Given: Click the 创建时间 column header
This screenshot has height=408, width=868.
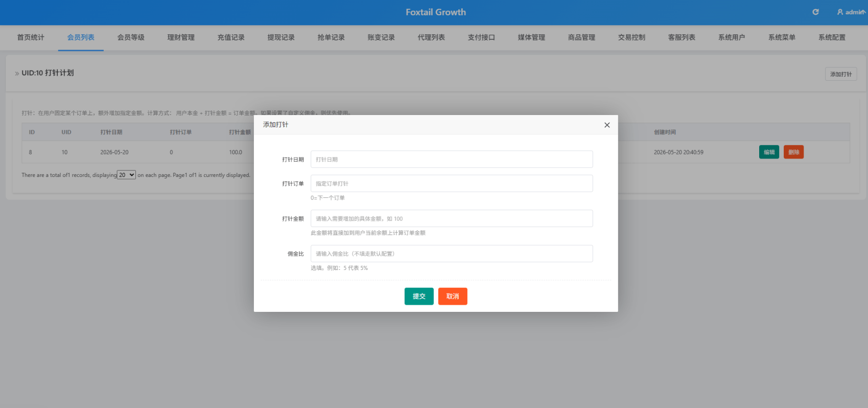Looking at the screenshot, I should point(665,132).
